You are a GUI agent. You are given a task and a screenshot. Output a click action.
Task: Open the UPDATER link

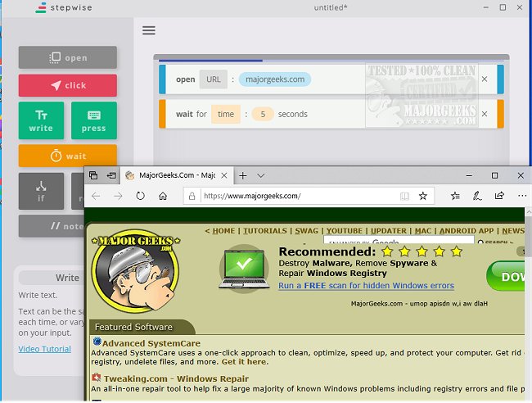pyautogui.click(x=389, y=231)
